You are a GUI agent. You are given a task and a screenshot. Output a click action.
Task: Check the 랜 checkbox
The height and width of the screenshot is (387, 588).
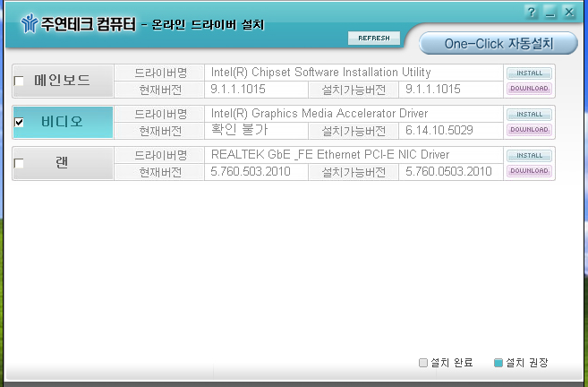pos(19,163)
